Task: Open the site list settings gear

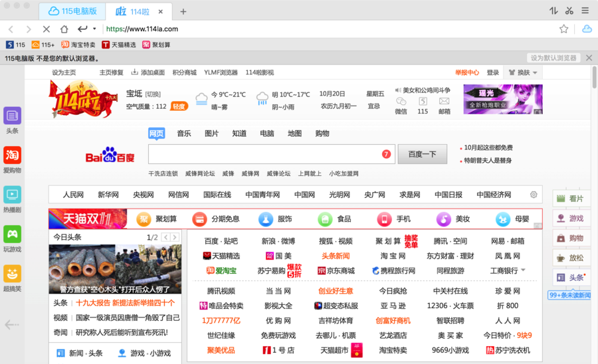Action: click(534, 195)
